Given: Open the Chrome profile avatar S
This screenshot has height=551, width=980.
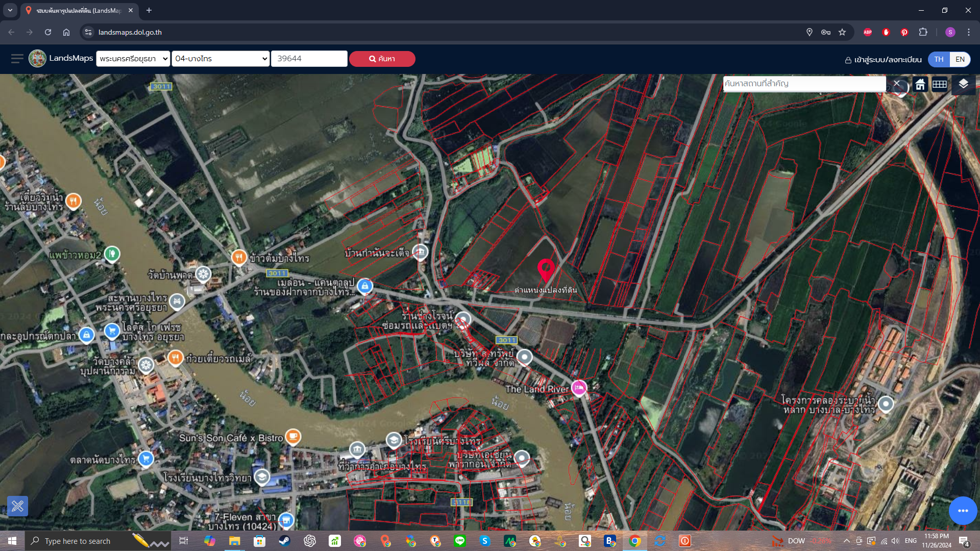Looking at the screenshot, I should (950, 32).
